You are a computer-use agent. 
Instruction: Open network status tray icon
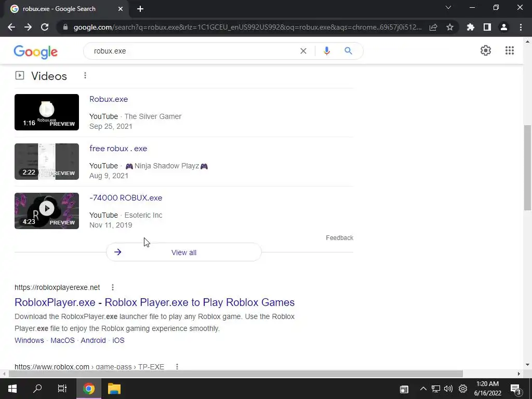(x=436, y=389)
